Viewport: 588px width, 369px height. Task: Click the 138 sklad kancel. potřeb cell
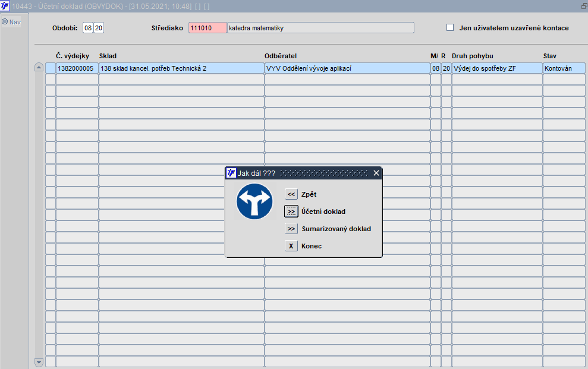tap(181, 68)
